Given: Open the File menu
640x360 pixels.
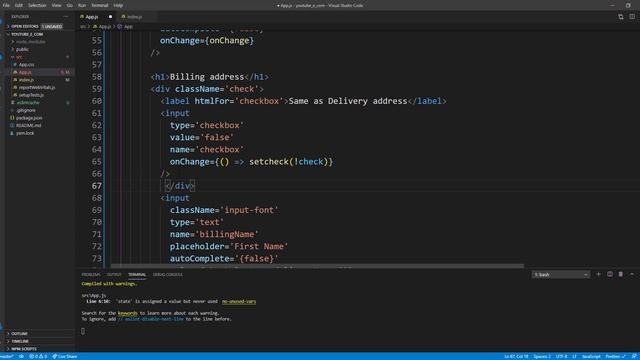Looking at the screenshot, I should pos(6,5).
